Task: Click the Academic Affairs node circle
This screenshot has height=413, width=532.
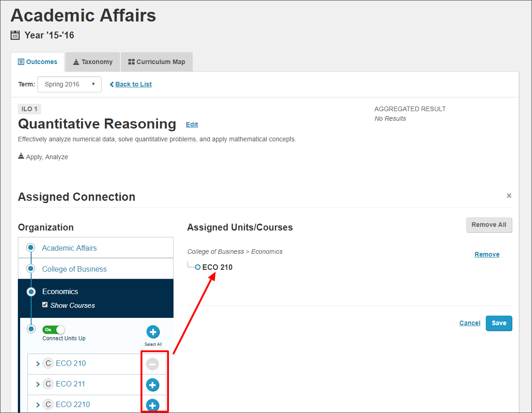Action: 31,248
